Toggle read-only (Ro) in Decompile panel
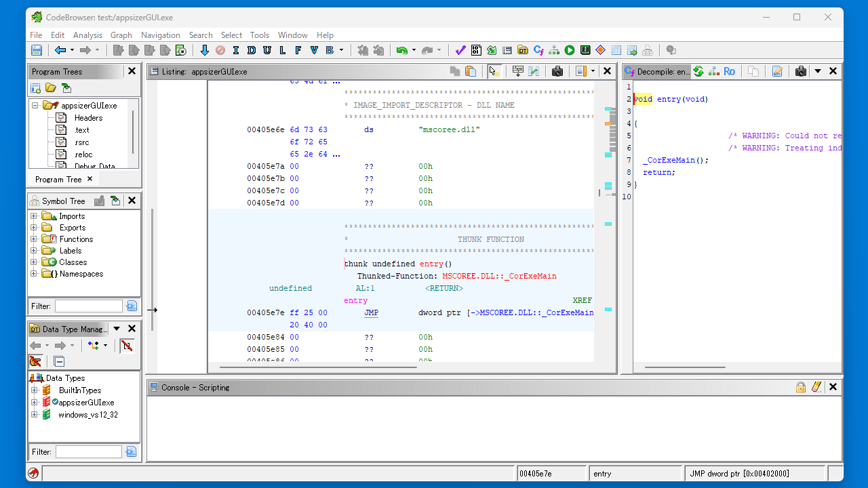Image resolution: width=868 pixels, height=488 pixels. 730,71
